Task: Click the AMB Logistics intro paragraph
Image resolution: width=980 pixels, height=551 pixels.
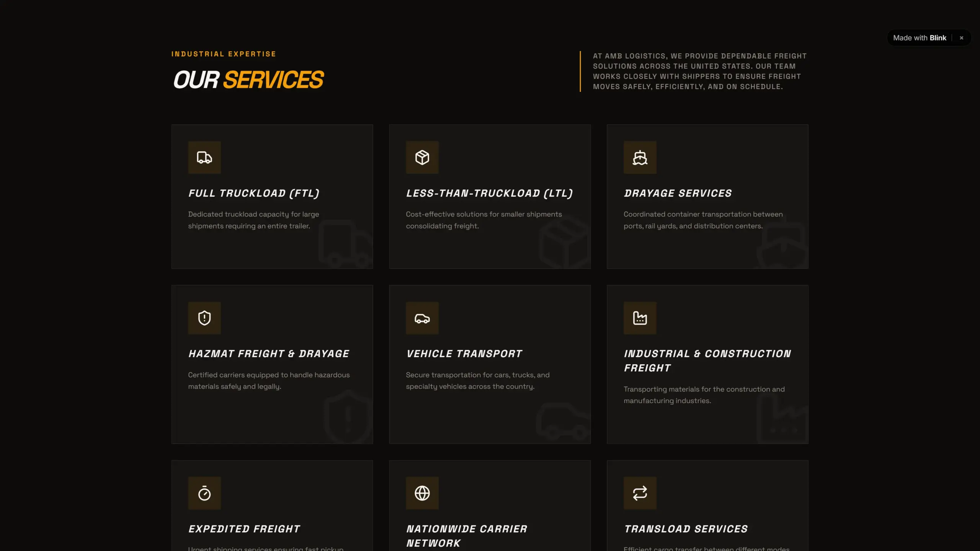Action: (x=700, y=71)
